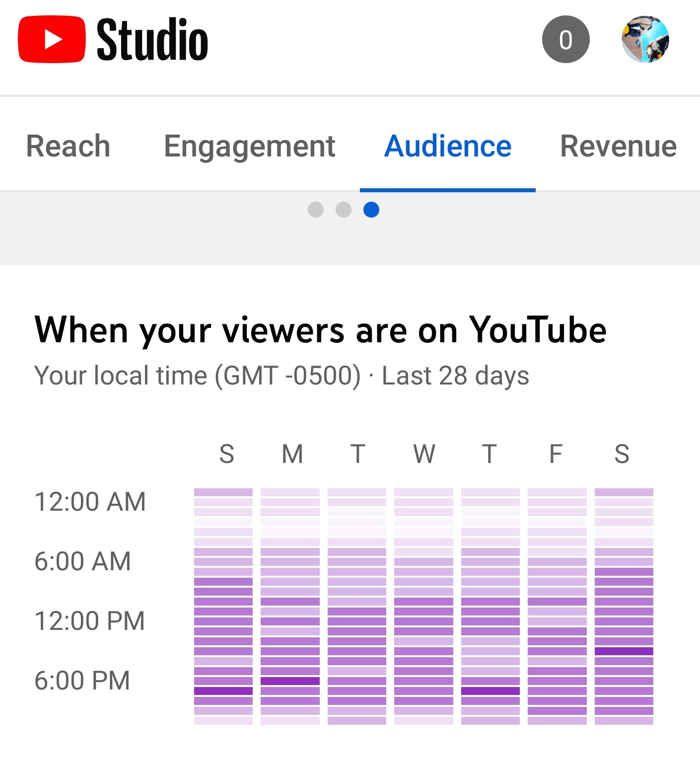Tap the 'Your local time (GMT -0500)' subtitle

pyautogui.click(x=197, y=376)
